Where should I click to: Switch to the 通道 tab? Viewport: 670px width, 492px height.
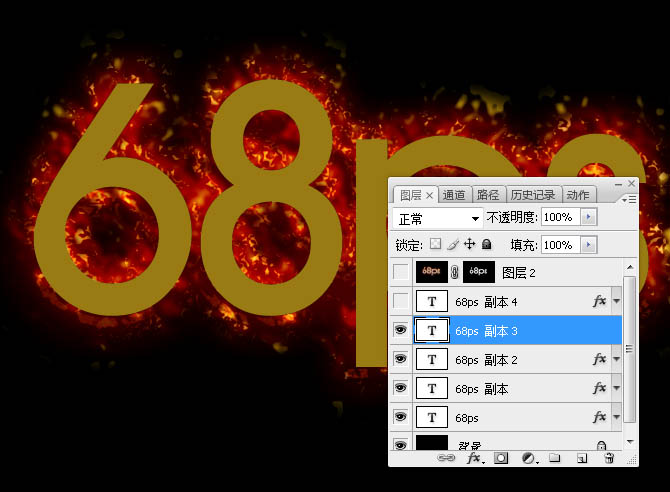coord(454,195)
